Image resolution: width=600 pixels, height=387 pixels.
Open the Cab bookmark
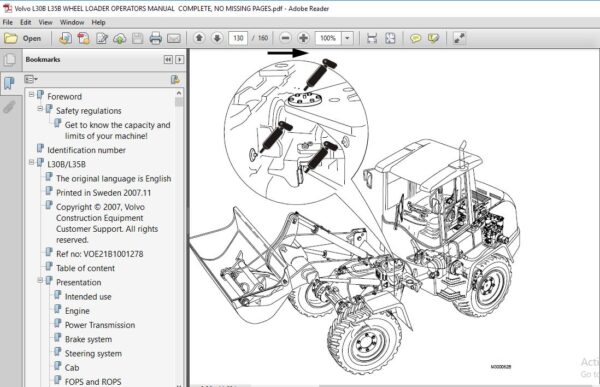pyautogui.click(x=72, y=367)
